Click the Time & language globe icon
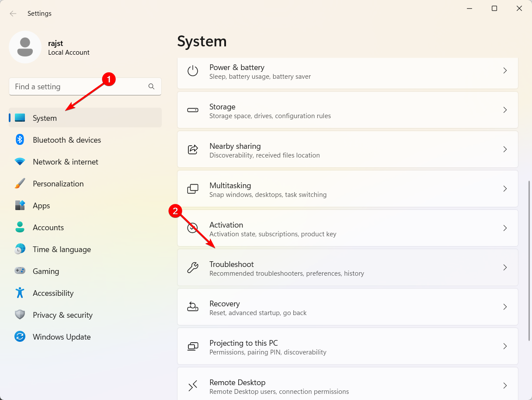Image resolution: width=532 pixels, height=400 pixels. point(20,249)
